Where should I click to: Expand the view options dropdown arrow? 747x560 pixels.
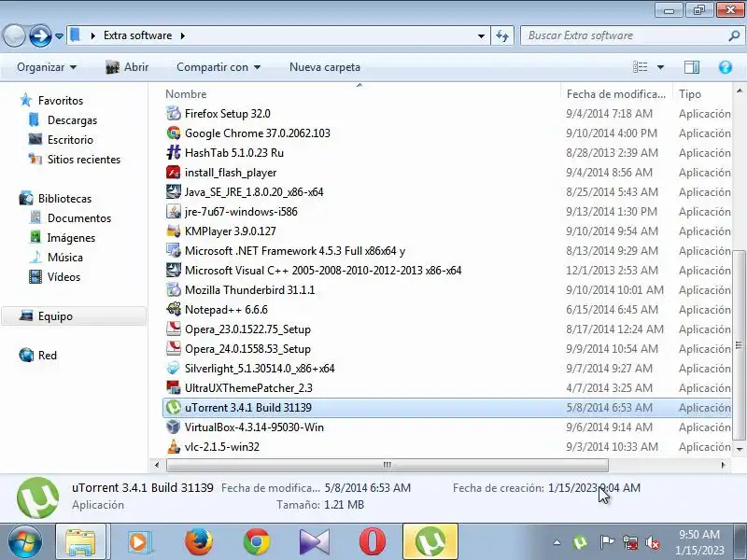[x=660, y=67]
